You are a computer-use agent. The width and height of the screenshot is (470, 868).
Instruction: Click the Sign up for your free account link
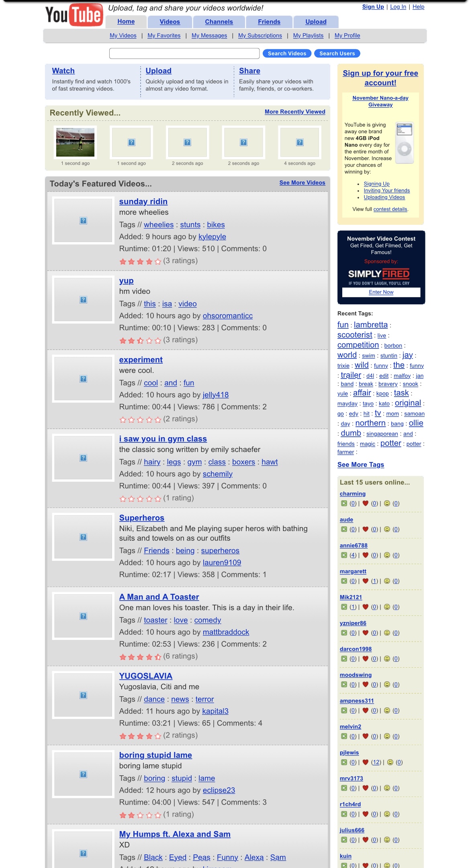tap(380, 78)
